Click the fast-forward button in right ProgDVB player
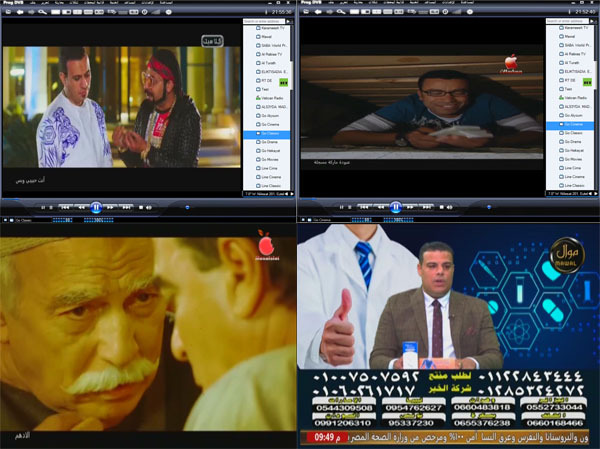The height and width of the screenshot is (449, 600). point(410,207)
